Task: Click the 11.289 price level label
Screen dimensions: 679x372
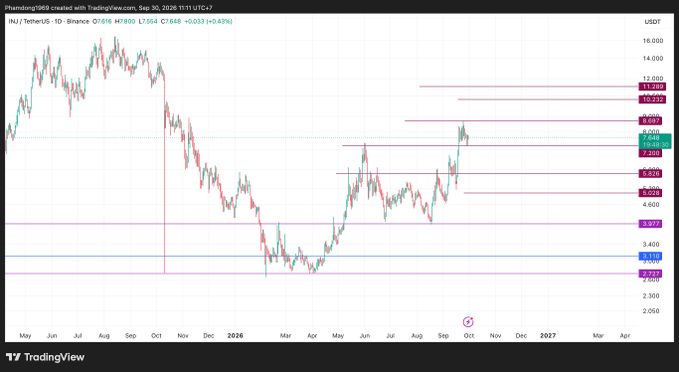Action: coord(653,87)
